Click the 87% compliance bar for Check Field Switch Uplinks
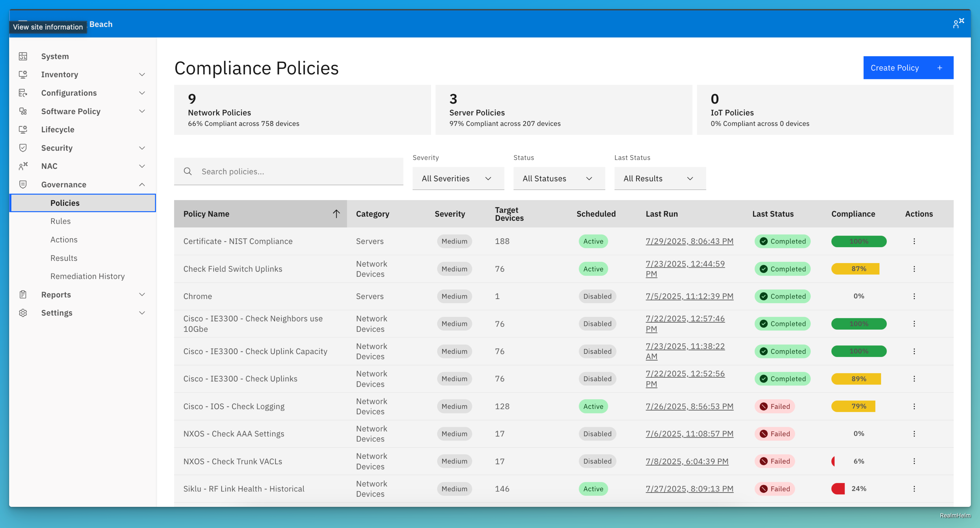 pos(855,269)
